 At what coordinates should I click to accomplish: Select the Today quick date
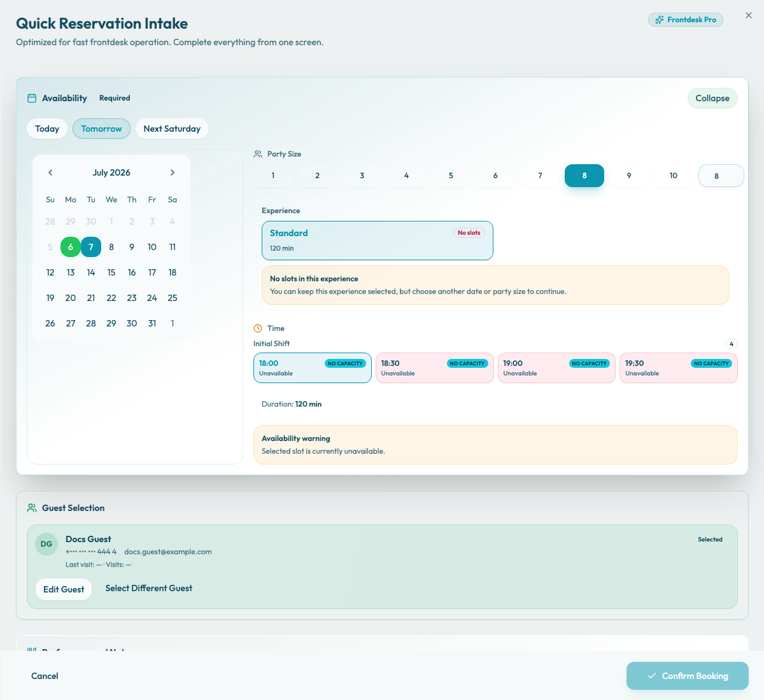point(47,129)
